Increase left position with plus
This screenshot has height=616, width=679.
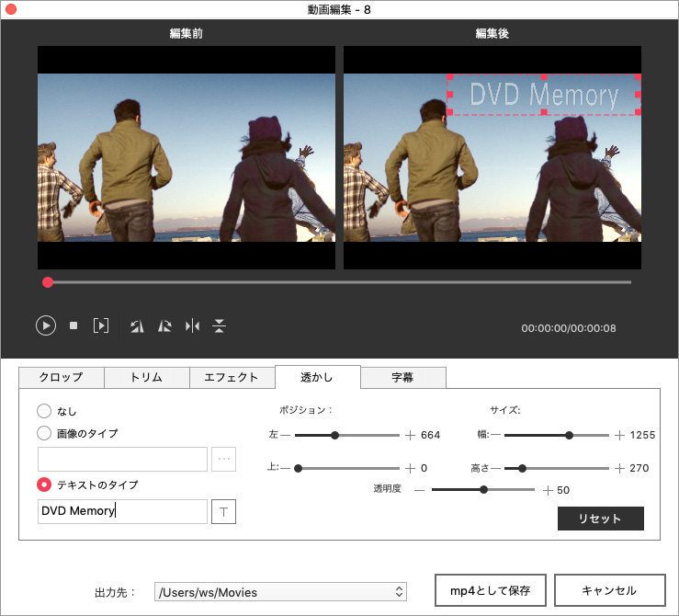410,435
